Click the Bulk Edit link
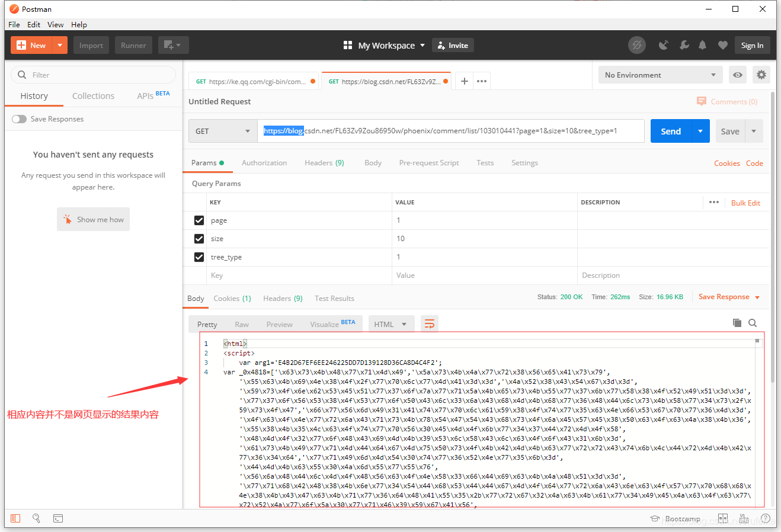Screen dimensions: 781x532 [745, 203]
